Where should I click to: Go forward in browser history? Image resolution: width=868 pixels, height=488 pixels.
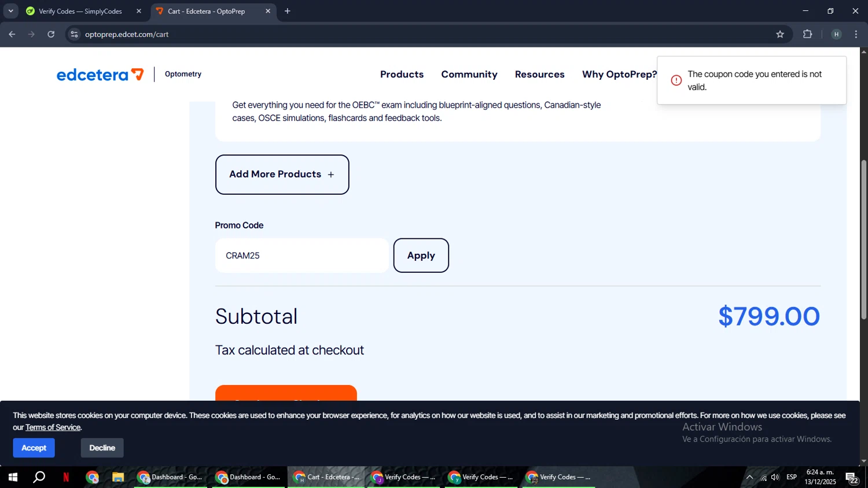tap(31, 34)
